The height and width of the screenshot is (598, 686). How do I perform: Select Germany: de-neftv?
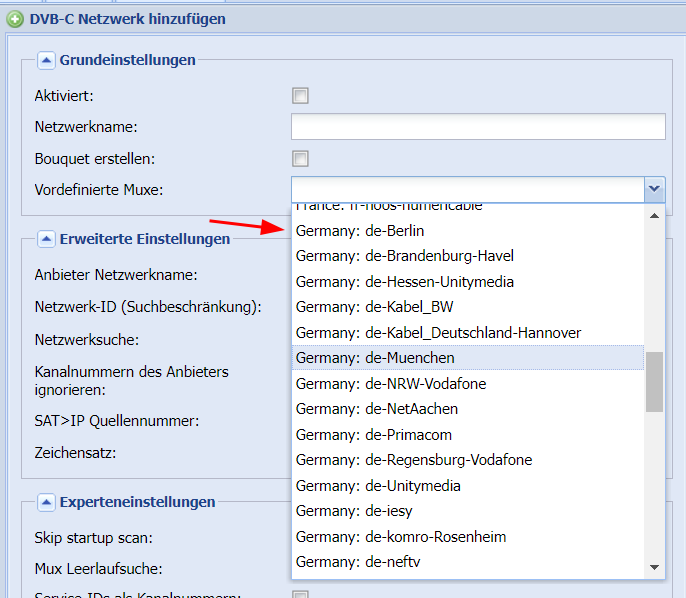468,562
